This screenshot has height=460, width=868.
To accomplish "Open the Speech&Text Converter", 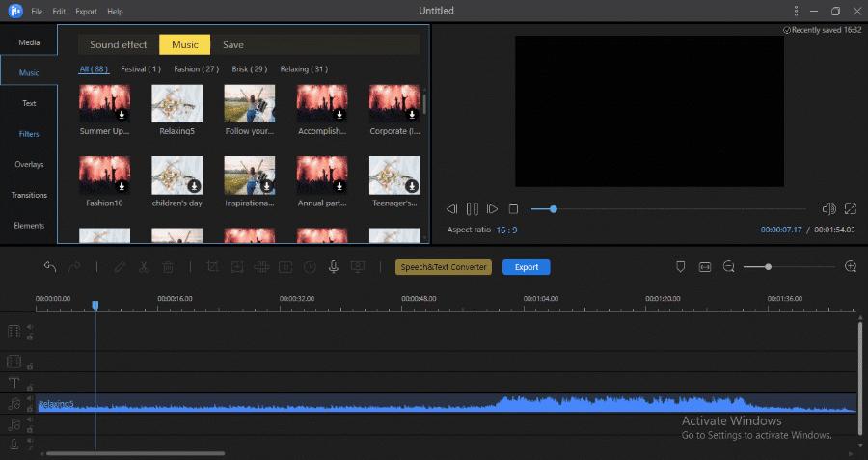I will point(444,267).
